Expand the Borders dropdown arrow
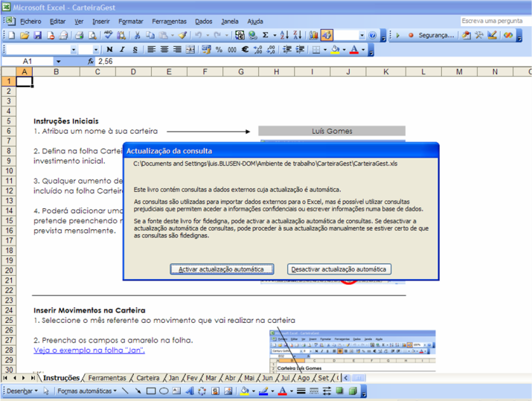Screen dimensions: 532x401 325,50
